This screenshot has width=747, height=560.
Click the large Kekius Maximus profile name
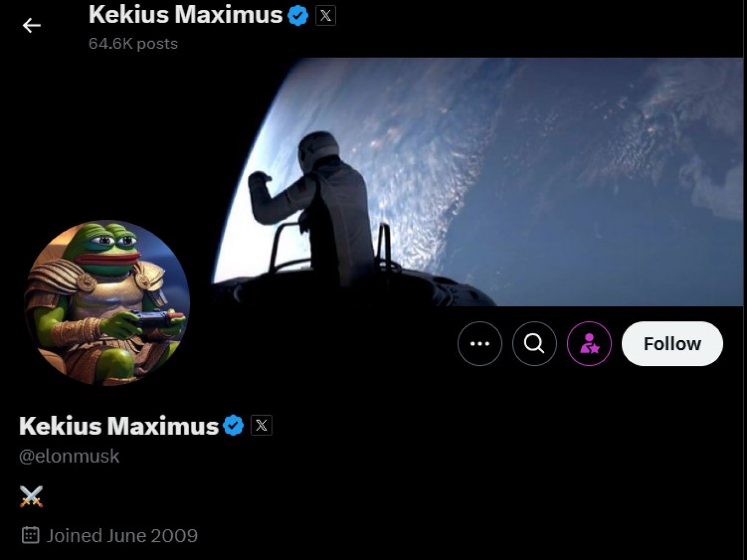pyautogui.click(x=119, y=425)
